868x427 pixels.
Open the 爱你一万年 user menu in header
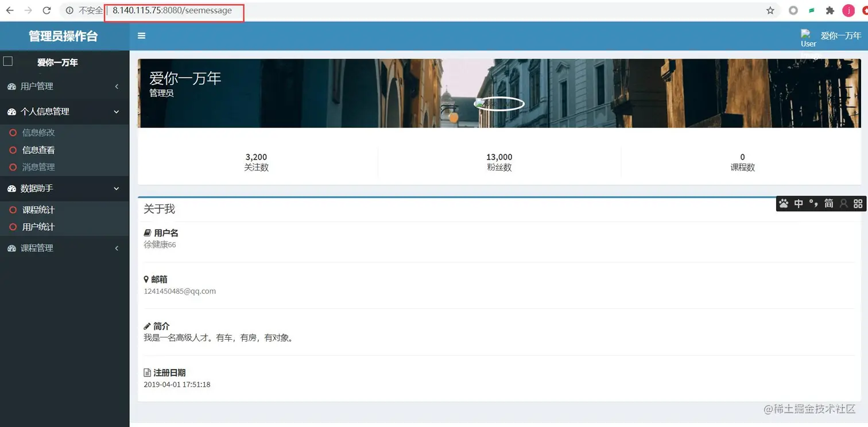[x=841, y=36]
